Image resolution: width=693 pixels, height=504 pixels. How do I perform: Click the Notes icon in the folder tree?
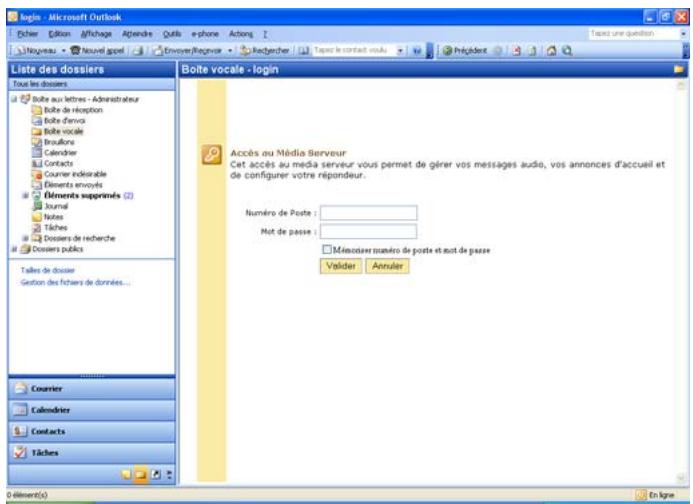(37, 217)
